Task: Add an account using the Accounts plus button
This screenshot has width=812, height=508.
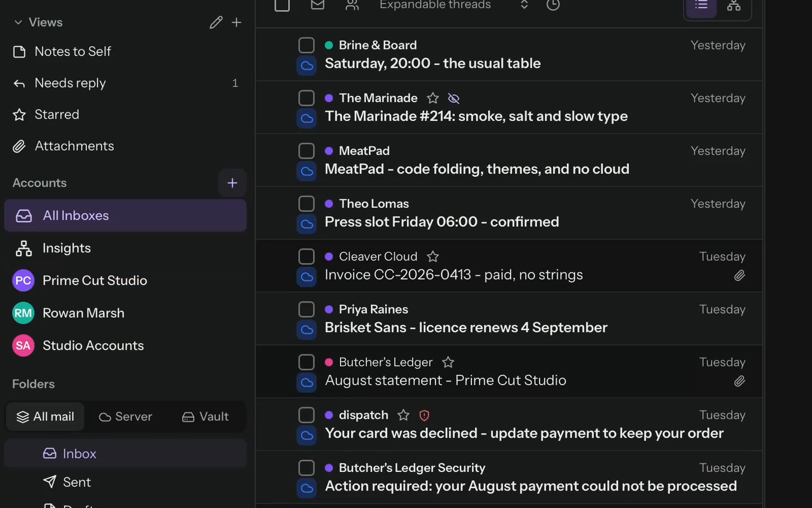Action: (x=232, y=183)
